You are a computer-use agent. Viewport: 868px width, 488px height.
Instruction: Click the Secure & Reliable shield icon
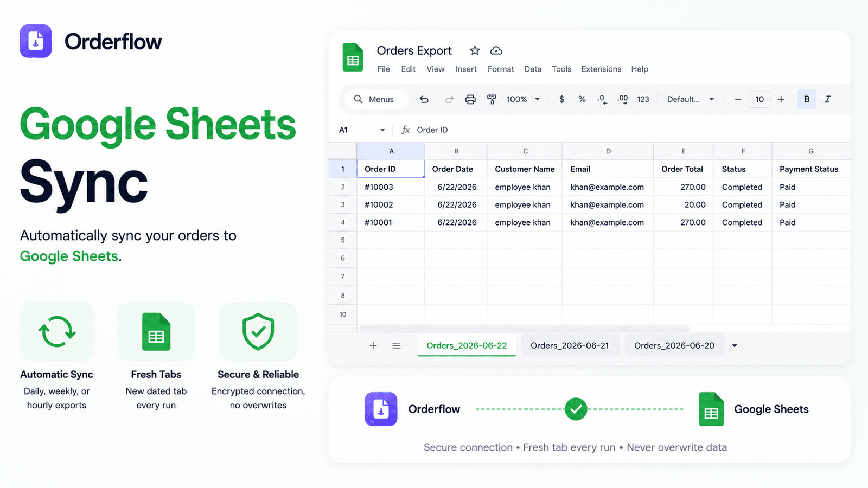tap(258, 332)
